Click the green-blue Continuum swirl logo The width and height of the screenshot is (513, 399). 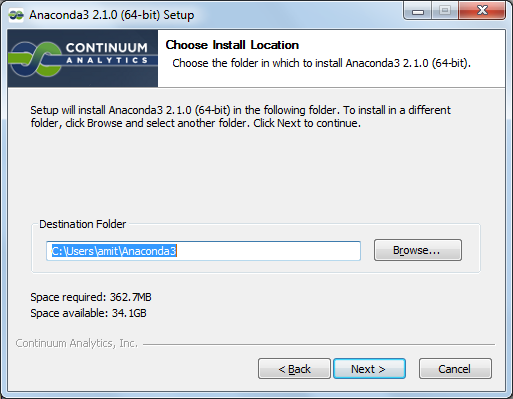pyautogui.click(x=35, y=59)
